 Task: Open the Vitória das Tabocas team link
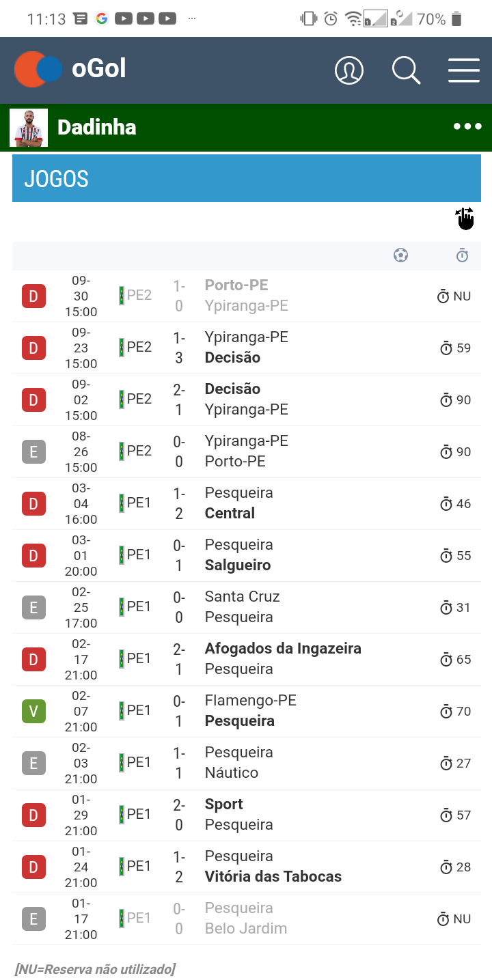273,877
